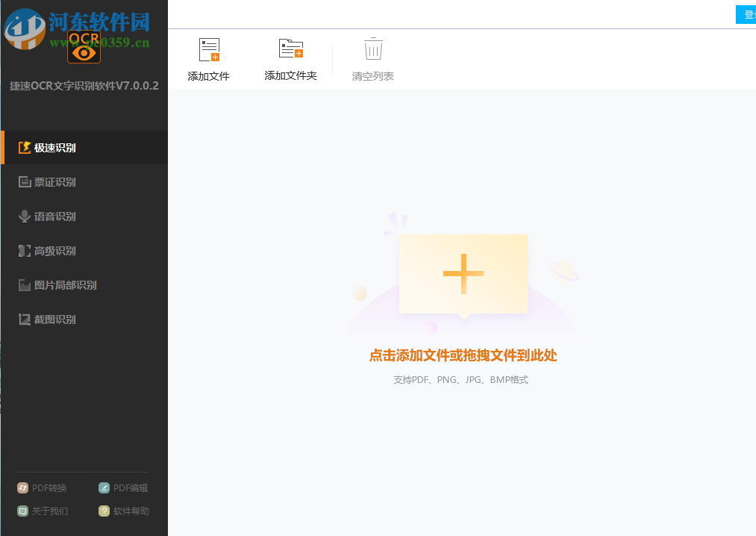
Task: Open the PDF转换 conversion tool icon
Action: (22, 487)
